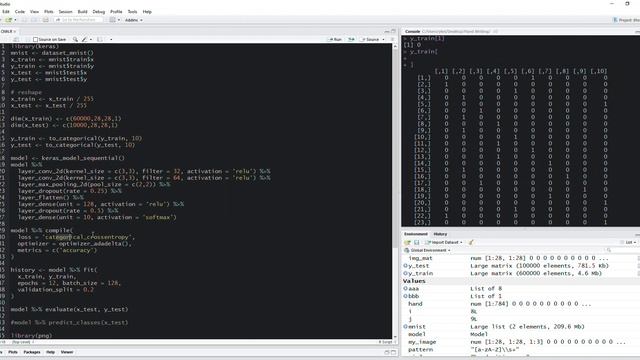Open the Viewer tab in bottom pane
The image size is (640, 360).
click(67, 352)
